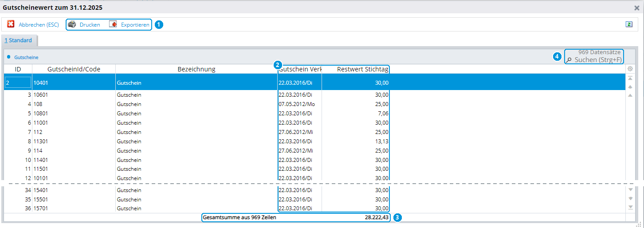Screen dimensions: 644x228
Task: Click the Exportieren button label
Action: pyautogui.click(x=135, y=25)
